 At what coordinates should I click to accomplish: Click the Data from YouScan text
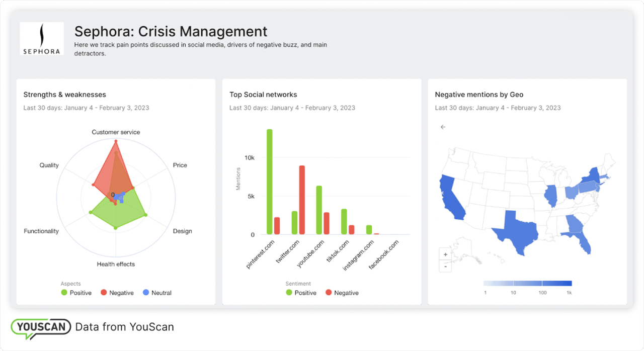pos(125,327)
